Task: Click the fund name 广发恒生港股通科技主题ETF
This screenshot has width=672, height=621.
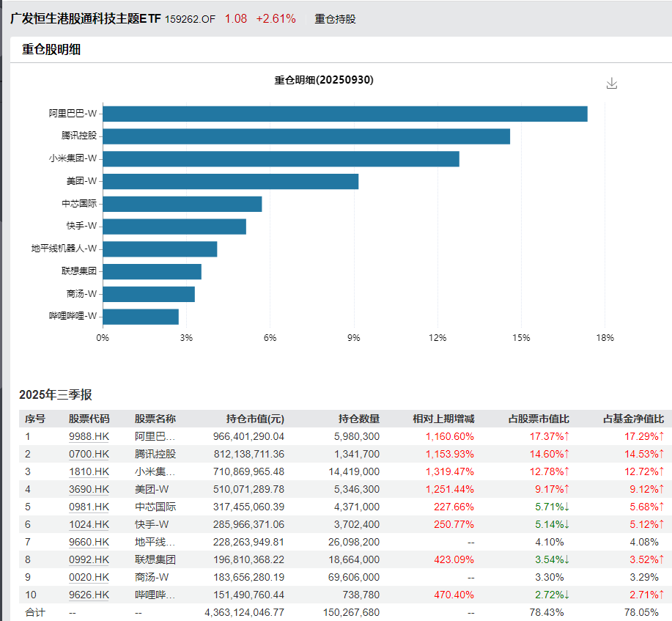Action: point(85,18)
